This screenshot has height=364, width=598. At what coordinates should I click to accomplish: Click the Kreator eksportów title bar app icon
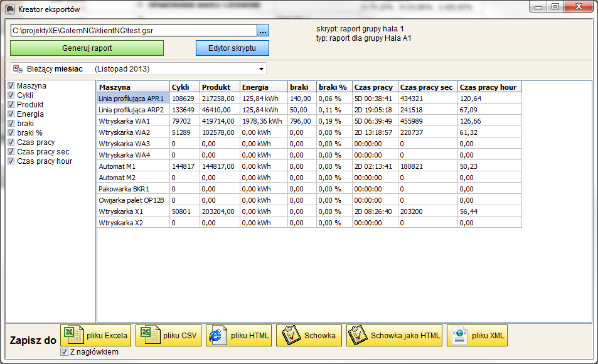click(x=10, y=9)
